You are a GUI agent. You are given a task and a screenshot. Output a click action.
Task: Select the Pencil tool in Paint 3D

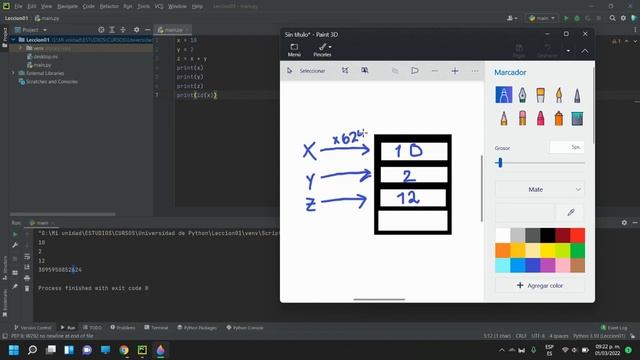[504, 118]
